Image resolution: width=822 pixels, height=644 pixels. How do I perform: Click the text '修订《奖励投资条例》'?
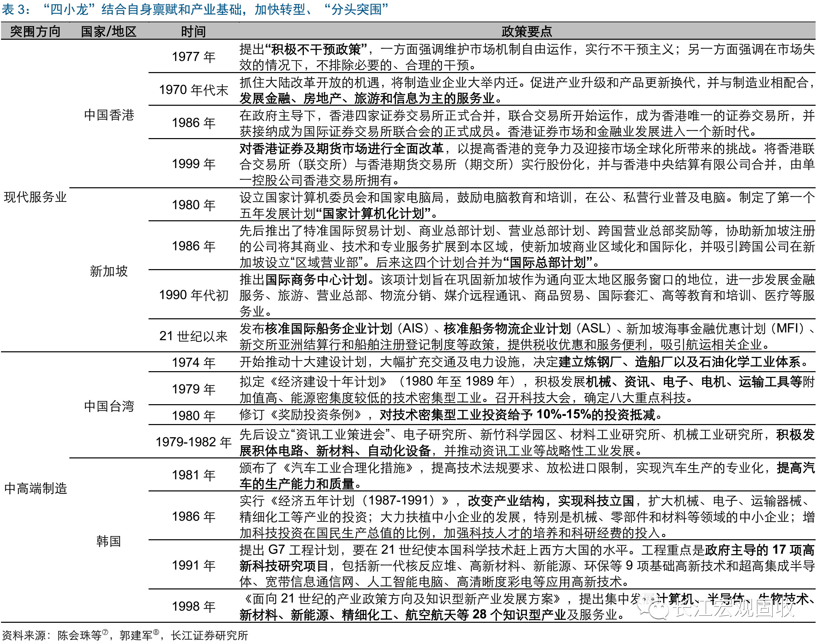point(303,415)
